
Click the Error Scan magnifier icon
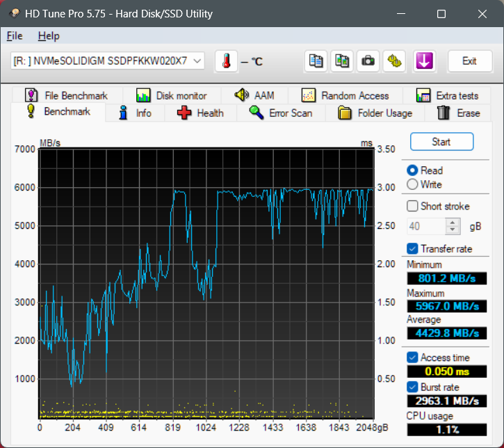point(257,113)
